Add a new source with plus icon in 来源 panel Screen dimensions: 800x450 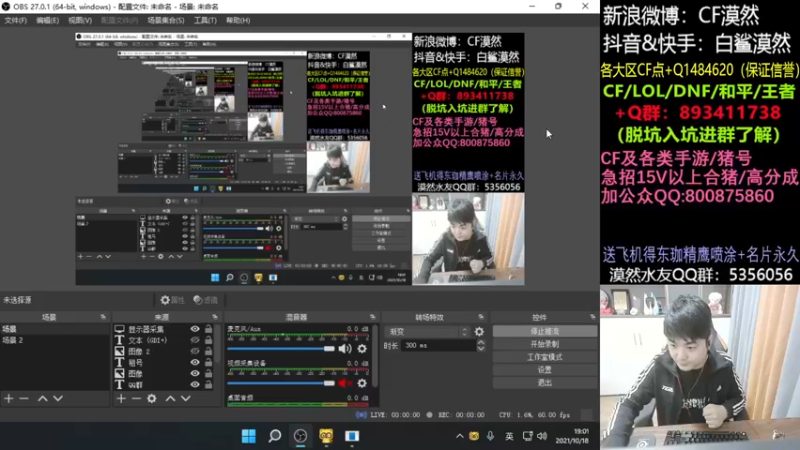(121, 398)
